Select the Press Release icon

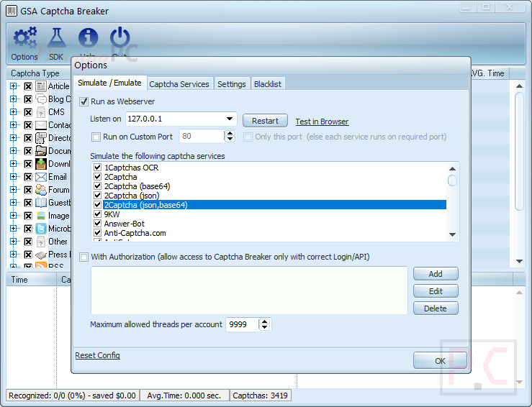(x=41, y=255)
